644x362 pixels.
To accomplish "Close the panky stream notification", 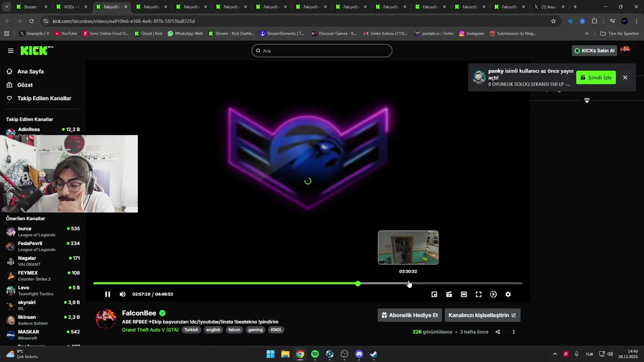I will click(x=625, y=77).
